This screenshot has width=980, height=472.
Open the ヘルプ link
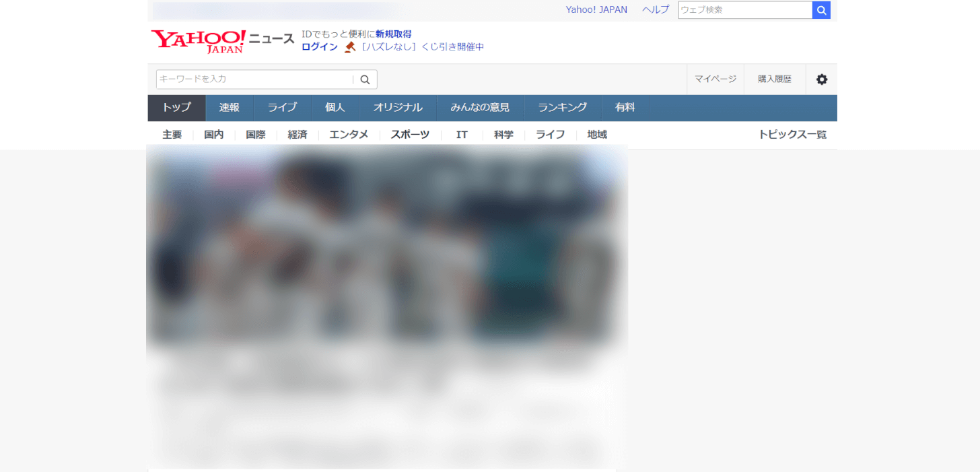(x=656, y=9)
